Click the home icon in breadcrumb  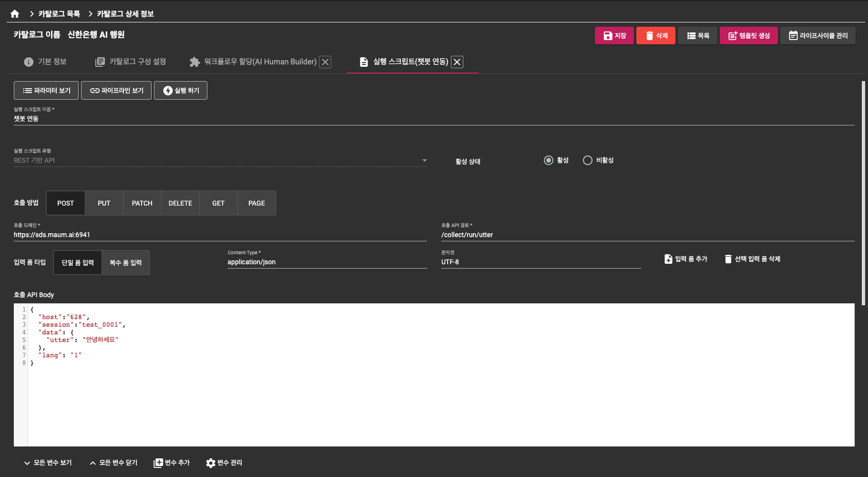(15, 14)
